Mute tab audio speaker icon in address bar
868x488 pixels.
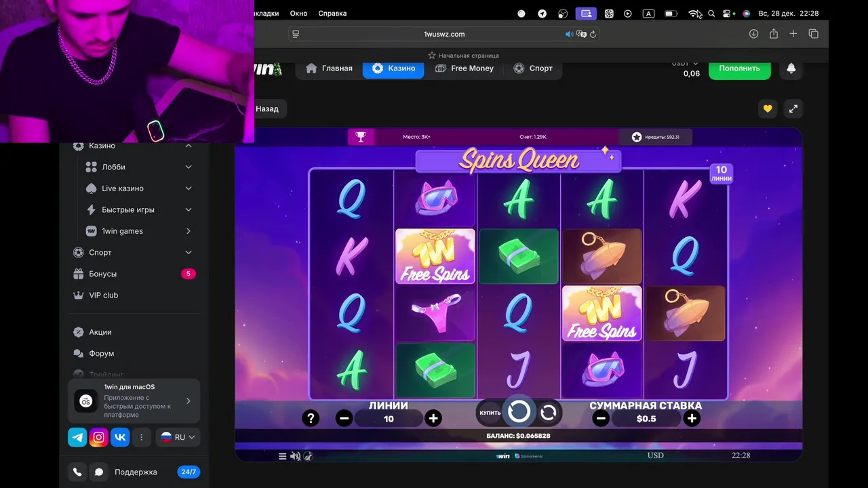[x=569, y=34]
